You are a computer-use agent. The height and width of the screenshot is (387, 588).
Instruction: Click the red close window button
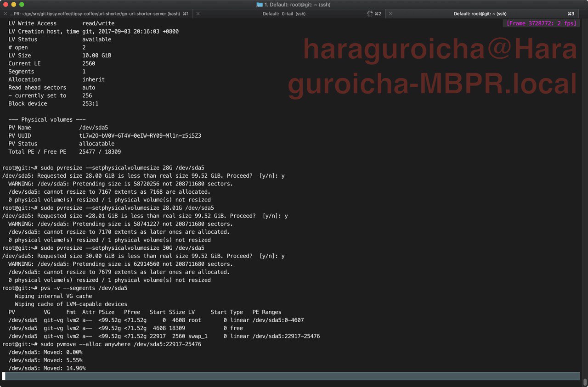tap(6, 5)
